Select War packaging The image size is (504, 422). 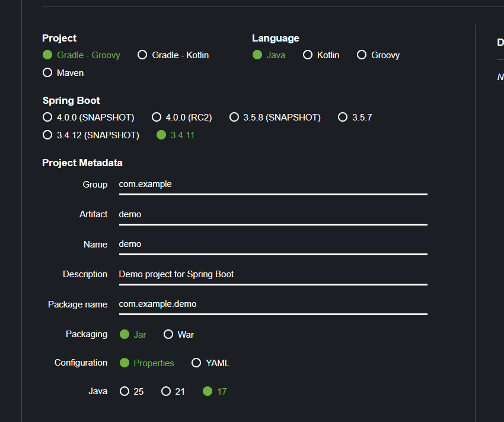[179, 335]
